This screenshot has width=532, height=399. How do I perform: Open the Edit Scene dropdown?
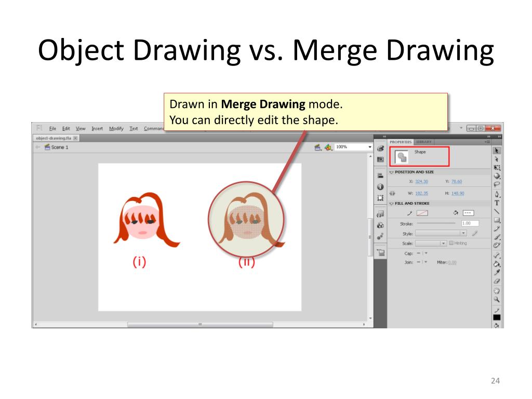click(x=318, y=147)
